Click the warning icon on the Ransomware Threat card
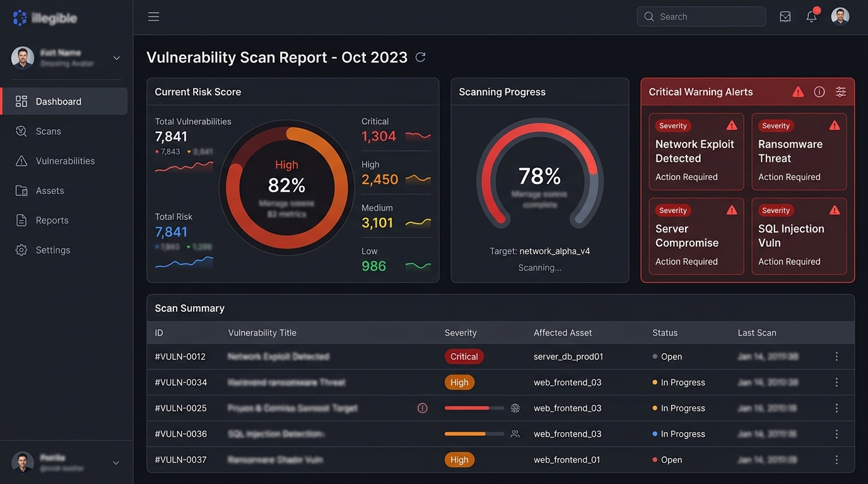 835,125
